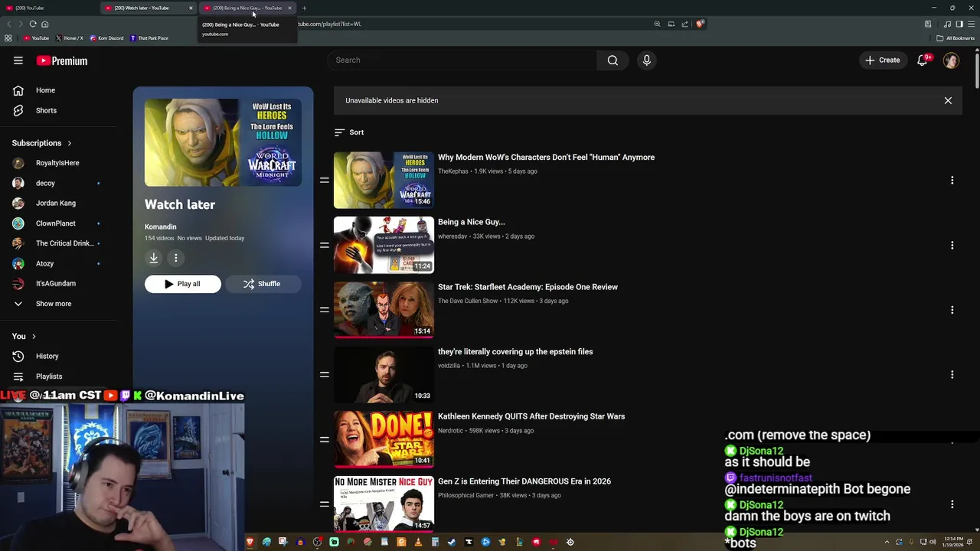
Task: Type in the YouTube search field
Action: (x=462, y=60)
